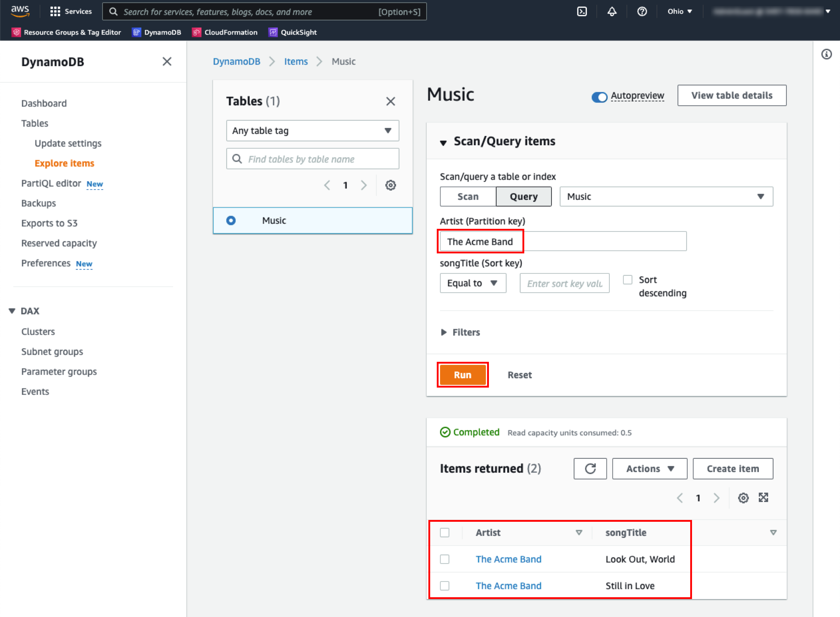Open the Music table or index dropdown

tap(666, 196)
